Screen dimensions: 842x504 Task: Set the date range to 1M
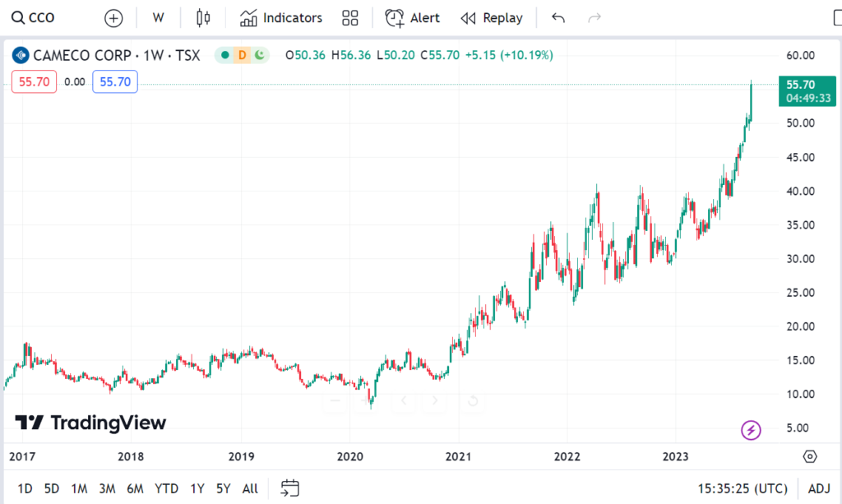79,488
